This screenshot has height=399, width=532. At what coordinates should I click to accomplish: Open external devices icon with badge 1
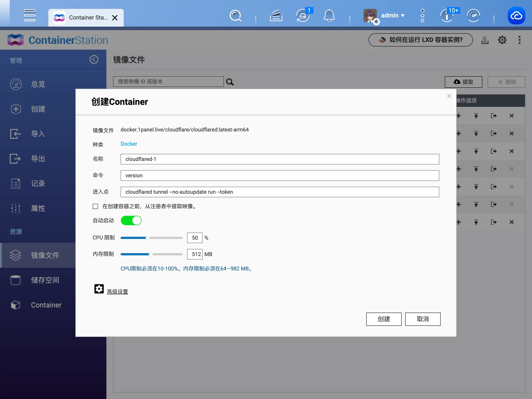click(303, 16)
